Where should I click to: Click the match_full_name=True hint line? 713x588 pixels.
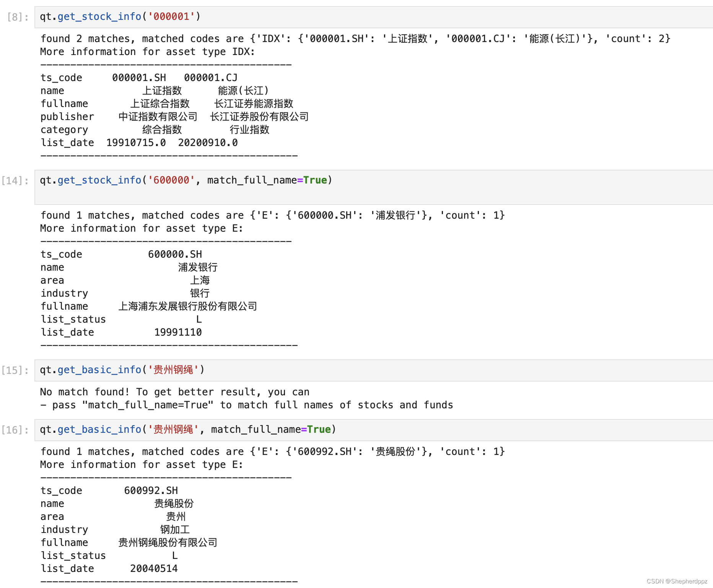point(247,405)
